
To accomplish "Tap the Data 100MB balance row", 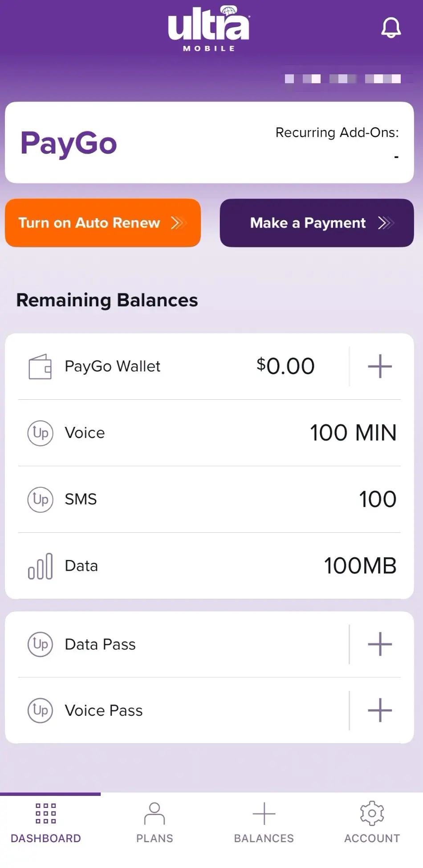I will [x=209, y=566].
